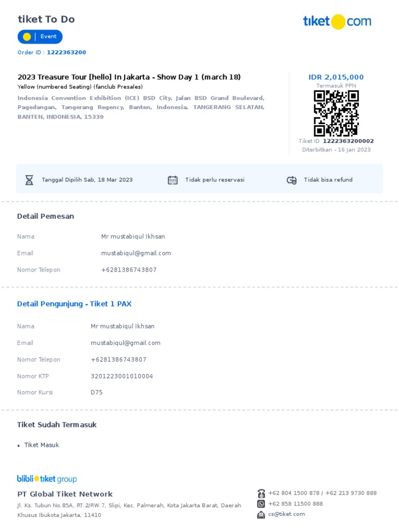Click the IDR 2,015,000 price
The height and width of the screenshot is (532, 399).
point(336,77)
